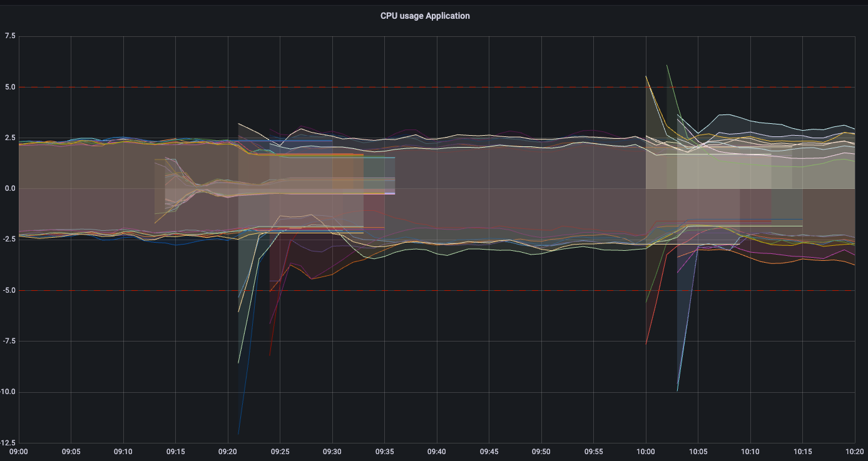868x461 pixels.
Task: Select the 09:15 time axis label
Action: tap(175, 452)
